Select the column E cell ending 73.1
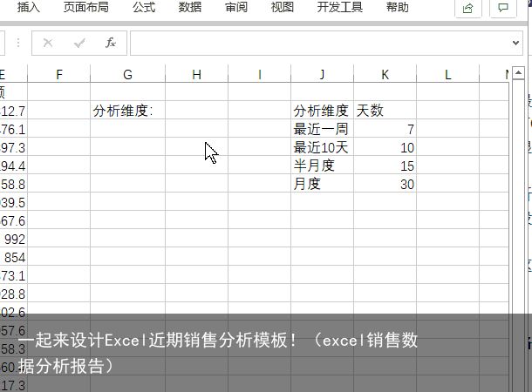Viewport: 532px width, 392px height. pos(14,275)
